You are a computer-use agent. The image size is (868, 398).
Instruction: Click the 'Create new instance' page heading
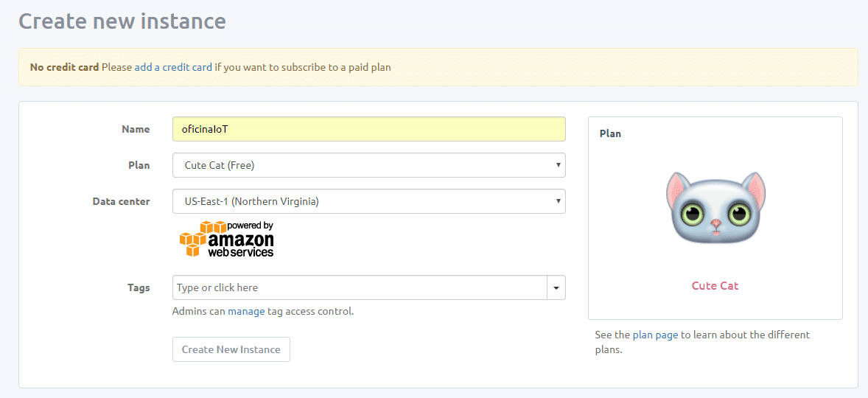point(122,21)
